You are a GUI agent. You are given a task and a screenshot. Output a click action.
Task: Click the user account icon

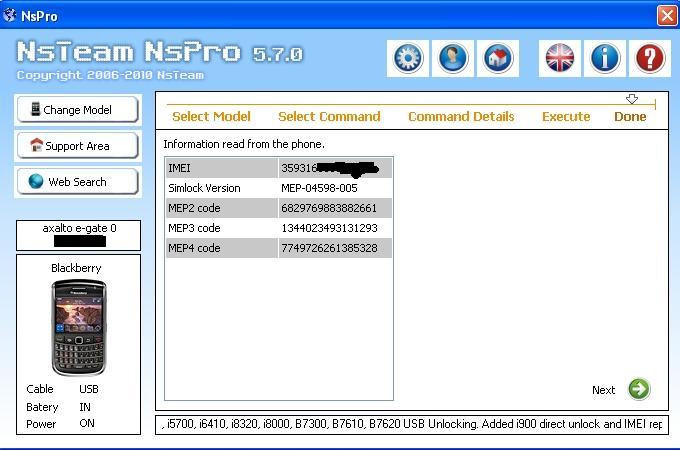pos(453,58)
